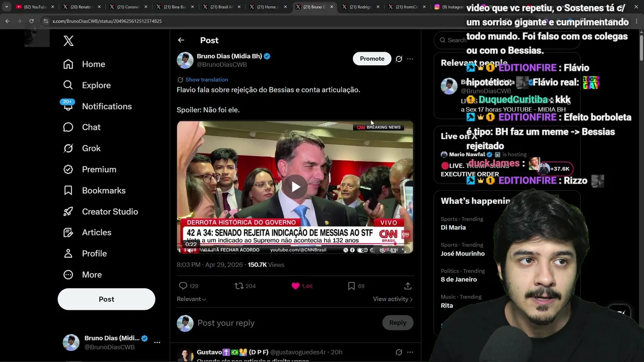This screenshot has height=362, width=644.
Task: Switch to the Bina Bu tab
Action: [175, 7]
